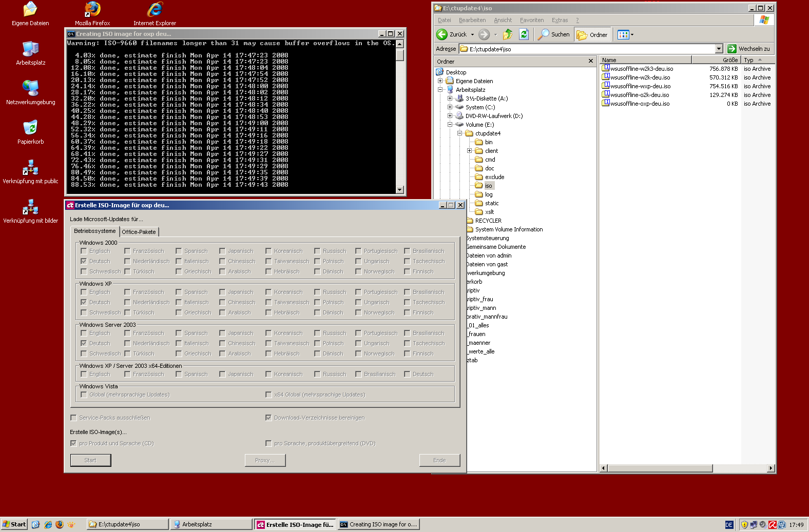Click the Start button in ISO dialog
Viewport: 809px width, 532px height.
point(90,460)
